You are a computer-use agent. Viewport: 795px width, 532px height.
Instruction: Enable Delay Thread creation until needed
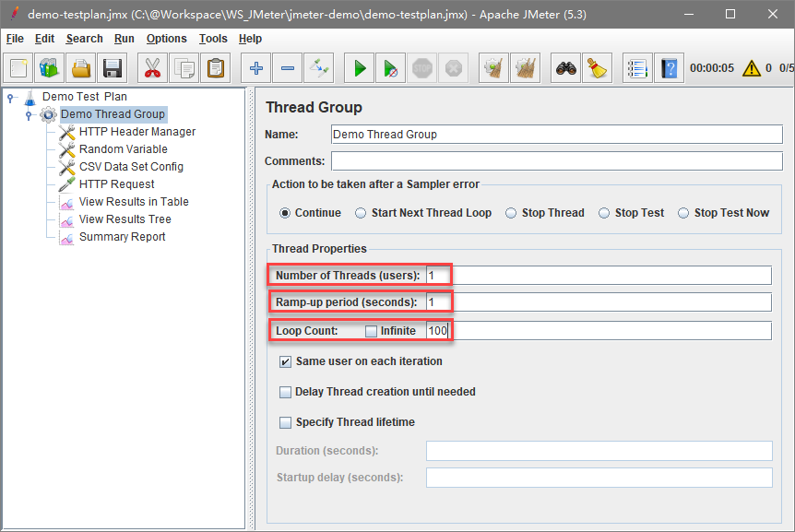pyautogui.click(x=286, y=392)
